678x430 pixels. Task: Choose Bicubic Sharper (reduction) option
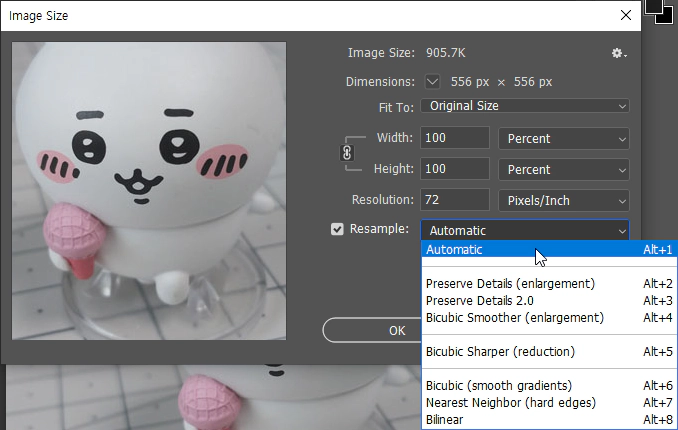(549, 352)
